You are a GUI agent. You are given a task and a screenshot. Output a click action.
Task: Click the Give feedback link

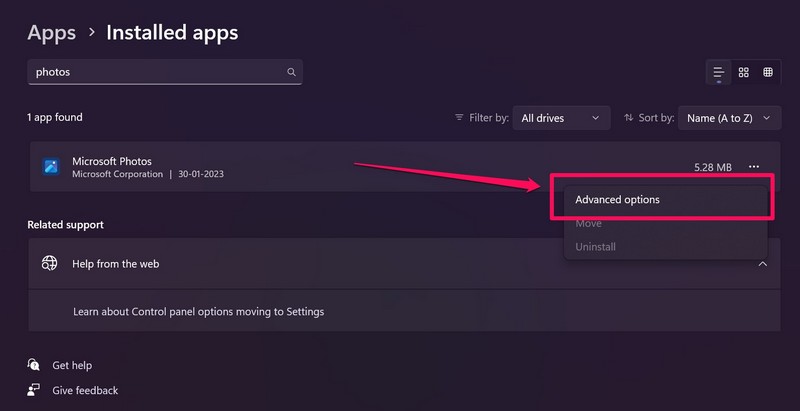(x=85, y=390)
